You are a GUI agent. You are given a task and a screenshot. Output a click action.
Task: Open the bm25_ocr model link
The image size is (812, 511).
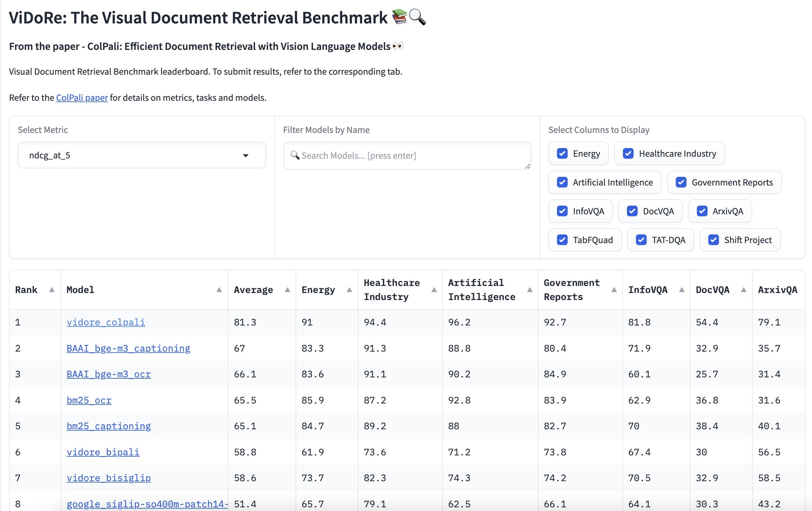[x=89, y=400]
